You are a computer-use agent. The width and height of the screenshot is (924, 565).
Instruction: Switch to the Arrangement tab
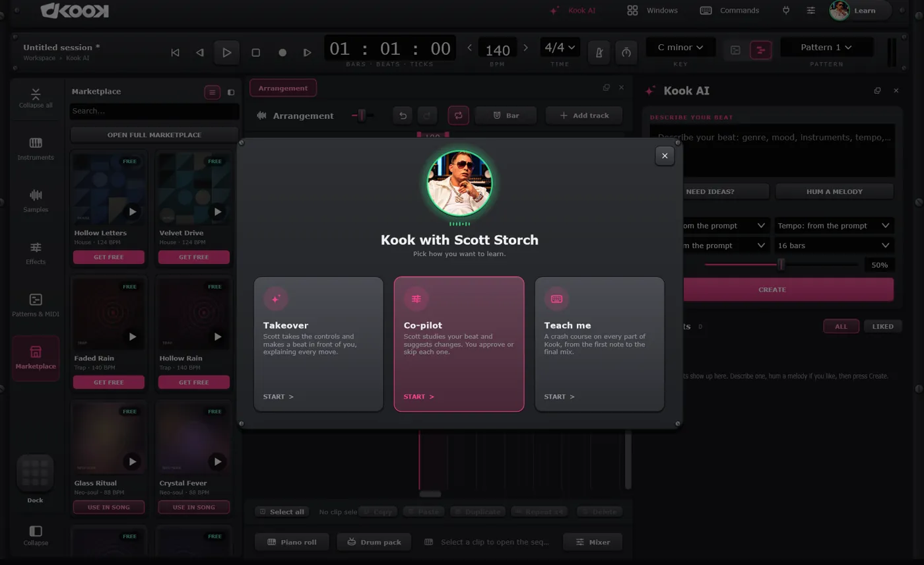283,88
